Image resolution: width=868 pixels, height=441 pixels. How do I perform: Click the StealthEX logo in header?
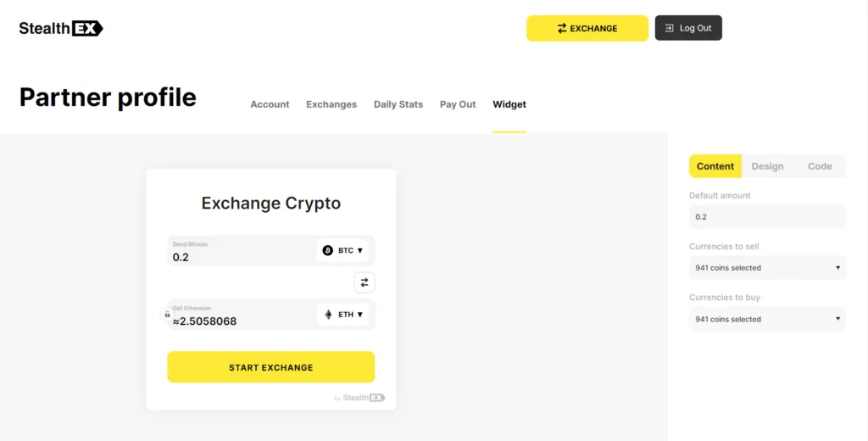pos(61,28)
